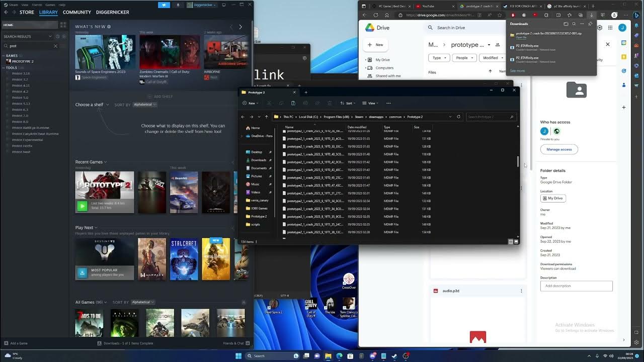Screen dimensions: 644x362
Task: Open Type filter dropdown in Drive
Action: pos(439,58)
